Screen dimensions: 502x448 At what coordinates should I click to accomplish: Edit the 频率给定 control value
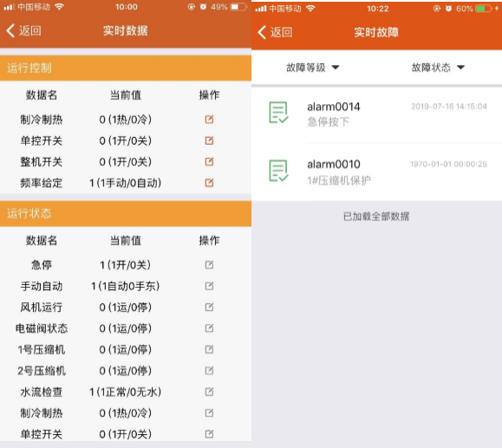[x=209, y=183]
